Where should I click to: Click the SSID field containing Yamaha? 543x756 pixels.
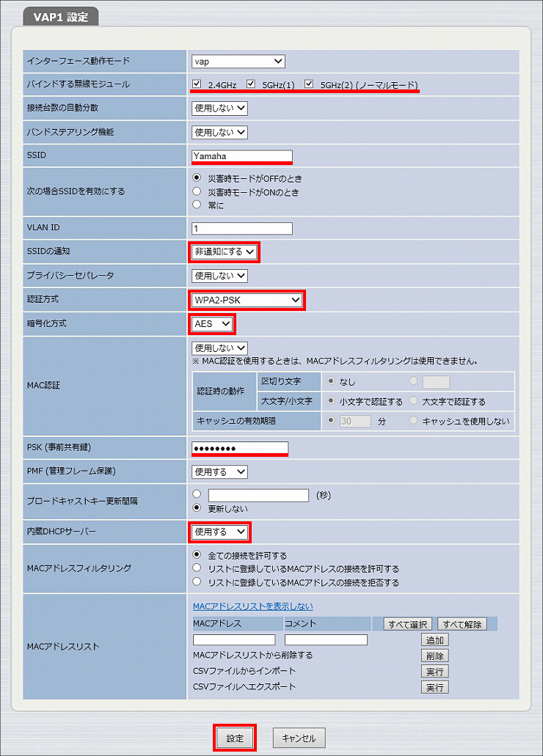[x=242, y=156]
